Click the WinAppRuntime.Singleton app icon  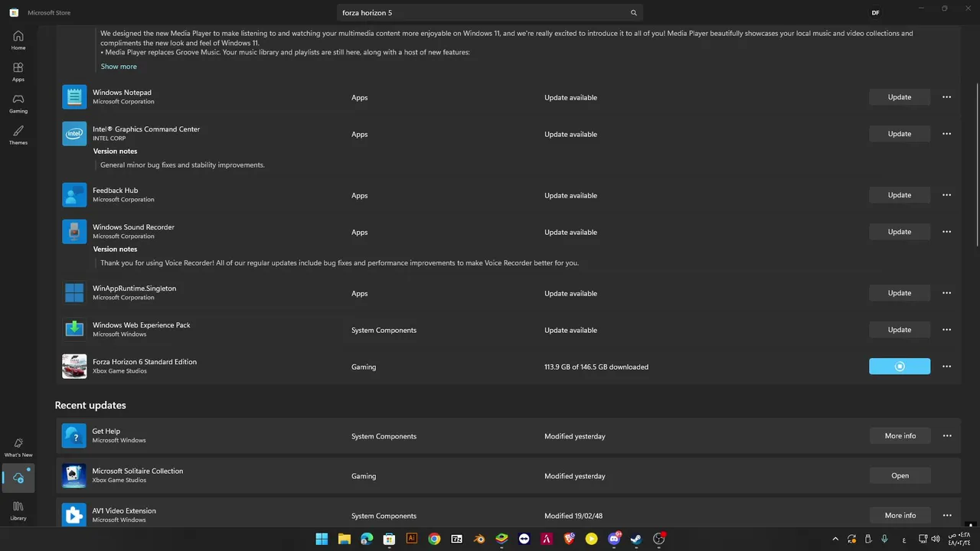click(x=74, y=293)
